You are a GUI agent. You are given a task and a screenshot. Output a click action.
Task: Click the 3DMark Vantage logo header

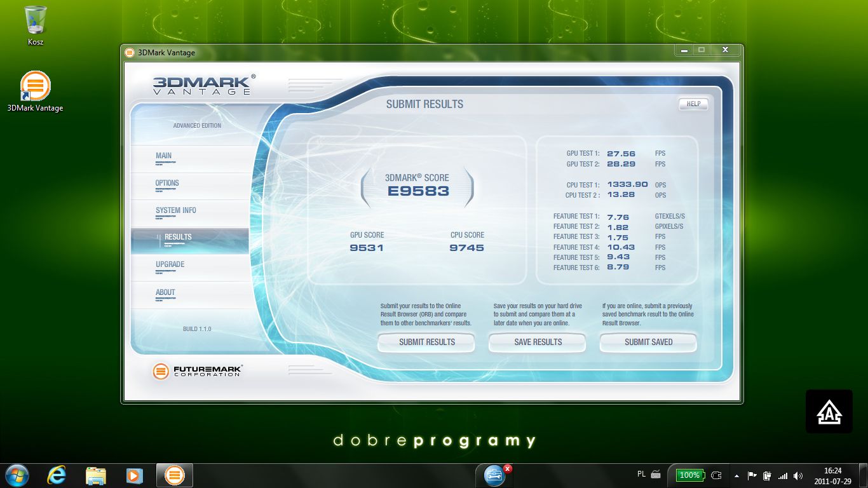pos(204,85)
